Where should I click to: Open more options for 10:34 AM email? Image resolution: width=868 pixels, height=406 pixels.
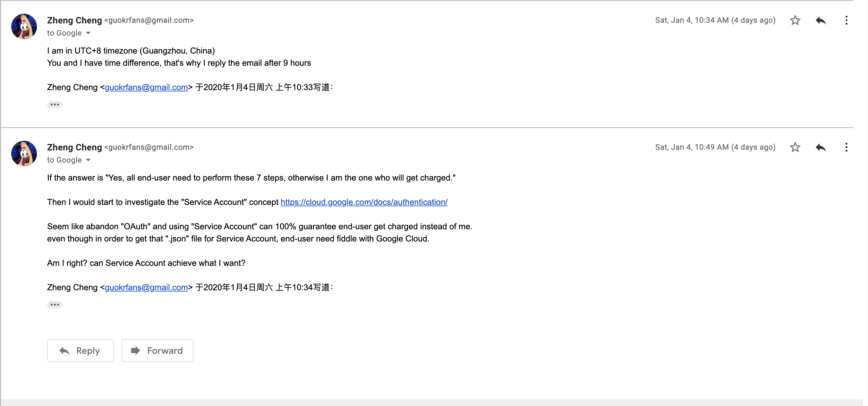pyautogui.click(x=846, y=21)
